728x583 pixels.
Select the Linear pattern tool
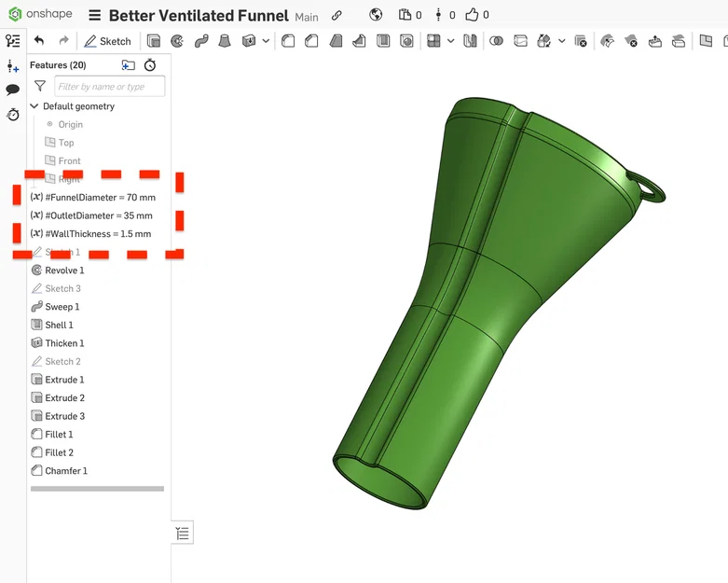click(x=433, y=41)
